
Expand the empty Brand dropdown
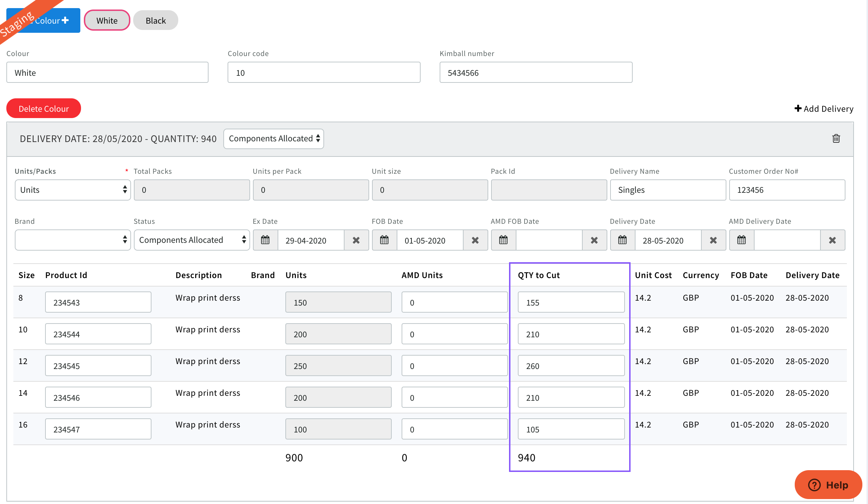73,240
